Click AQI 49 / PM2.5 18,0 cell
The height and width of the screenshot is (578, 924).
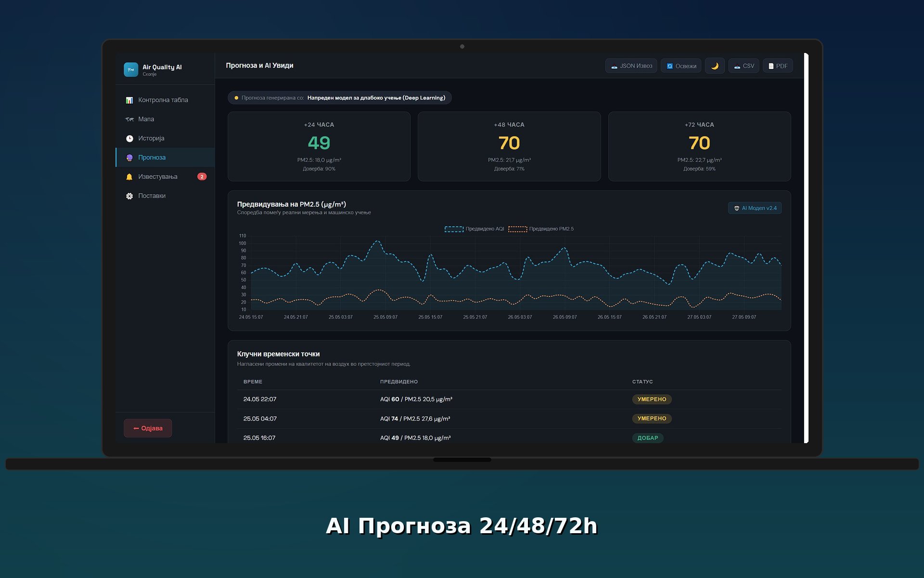coord(415,438)
